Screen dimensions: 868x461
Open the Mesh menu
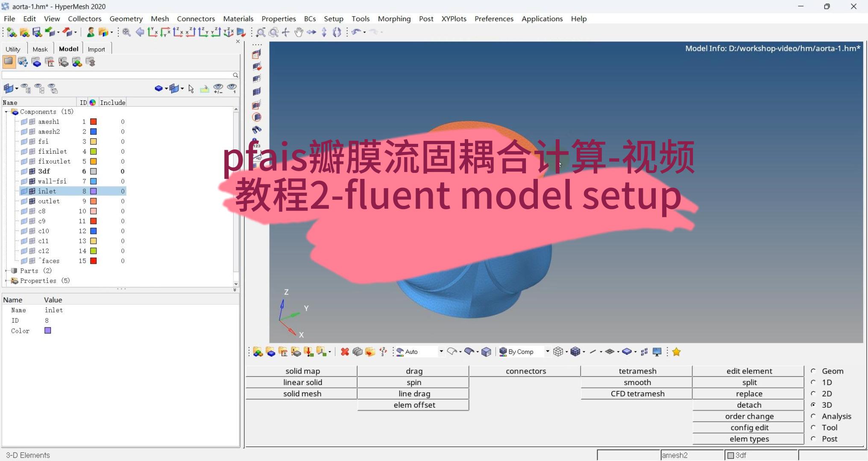click(x=160, y=19)
